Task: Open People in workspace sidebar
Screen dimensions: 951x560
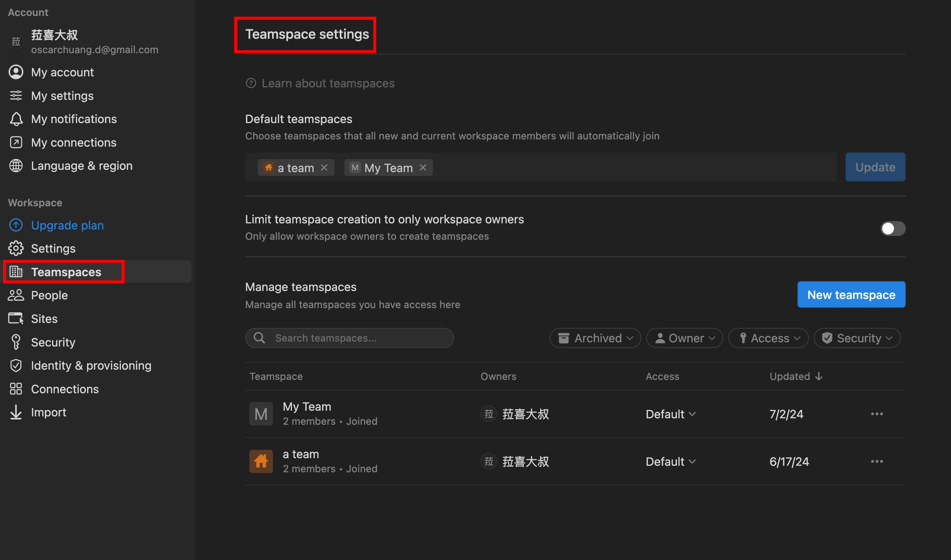Action: coord(49,295)
